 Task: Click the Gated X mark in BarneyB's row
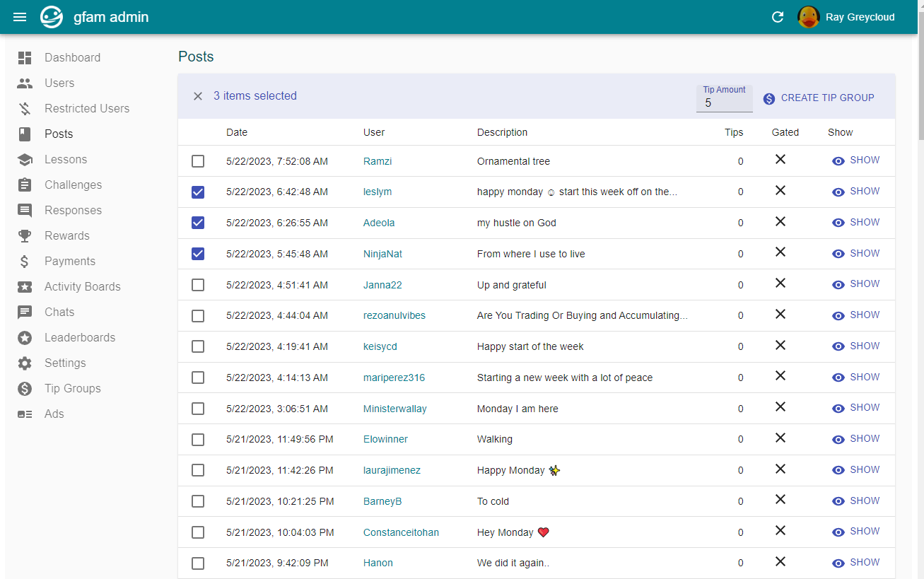tap(780, 500)
